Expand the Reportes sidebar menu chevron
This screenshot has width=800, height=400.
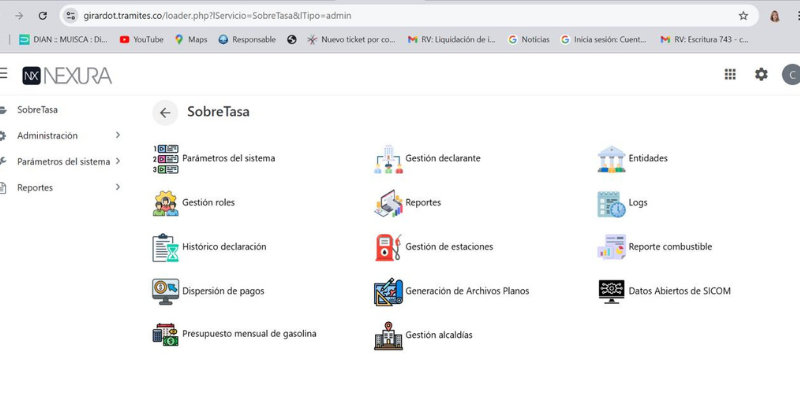[118, 187]
